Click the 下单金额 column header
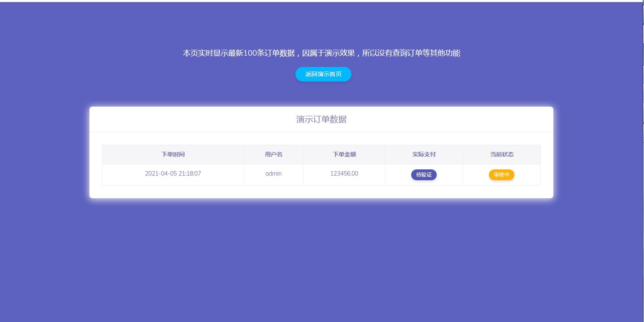The image size is (644, 322). [344, 154]
